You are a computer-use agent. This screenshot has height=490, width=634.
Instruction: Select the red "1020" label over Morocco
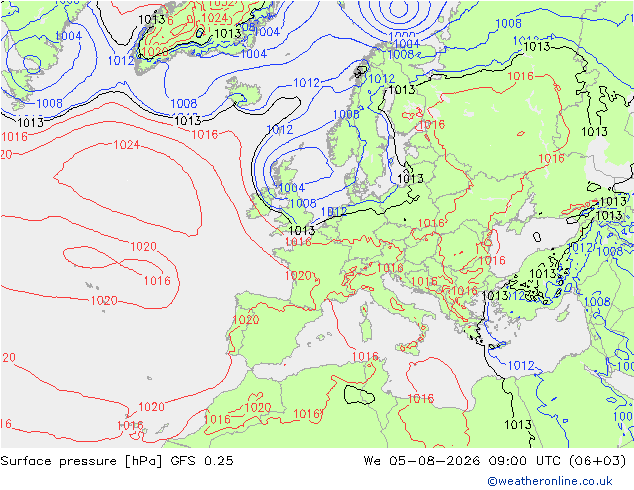point(258,408)
